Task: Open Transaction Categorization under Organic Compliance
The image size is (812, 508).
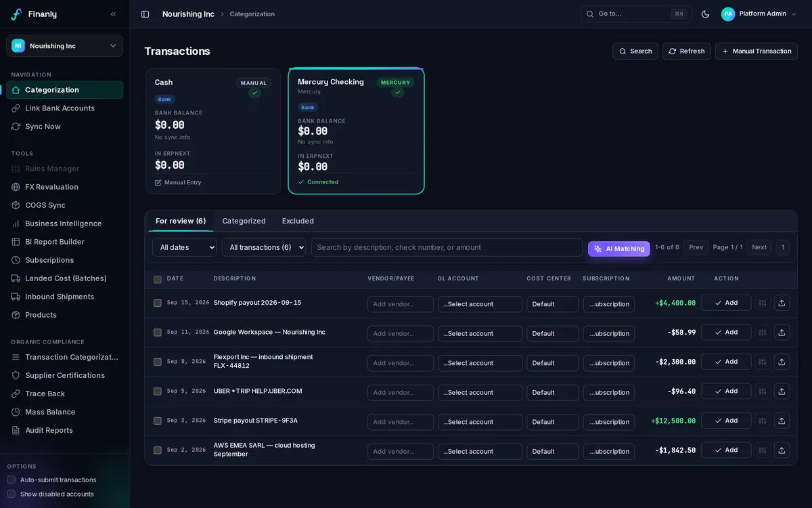Action: tap(64, 357)
